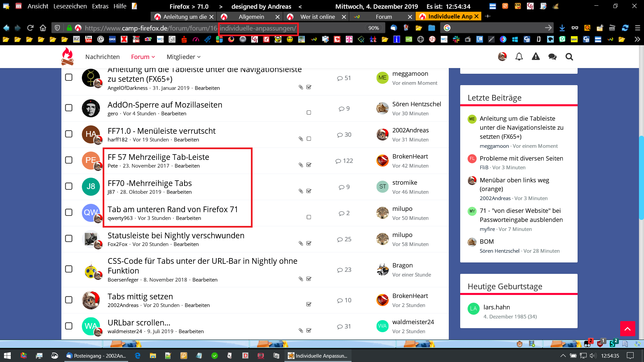Click the notification bell icon
This screenshot has height=362, width=644.
[x=519, y=57]
